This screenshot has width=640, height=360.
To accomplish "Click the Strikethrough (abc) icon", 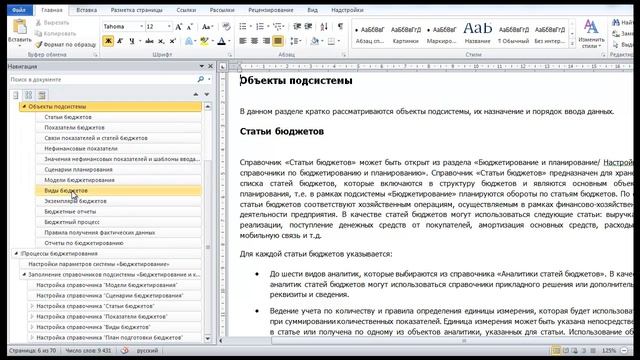I will coord(149,41).
